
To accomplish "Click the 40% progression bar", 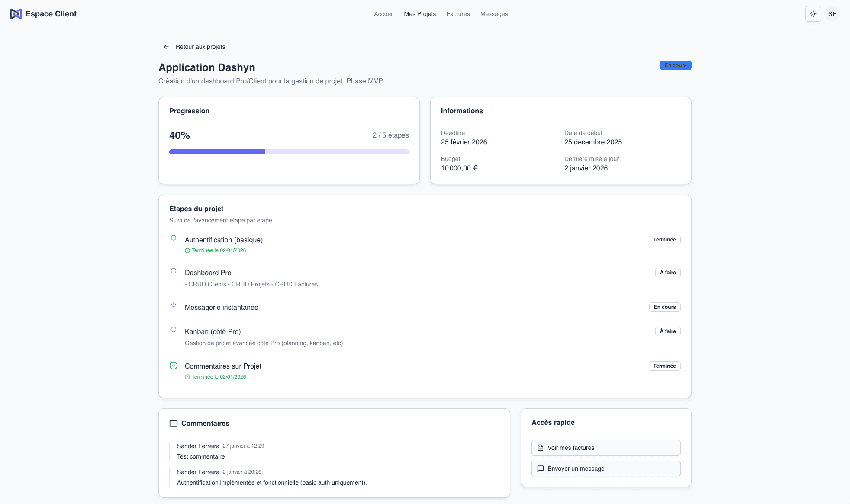I will pyautogui.click(x=289, y=152).
